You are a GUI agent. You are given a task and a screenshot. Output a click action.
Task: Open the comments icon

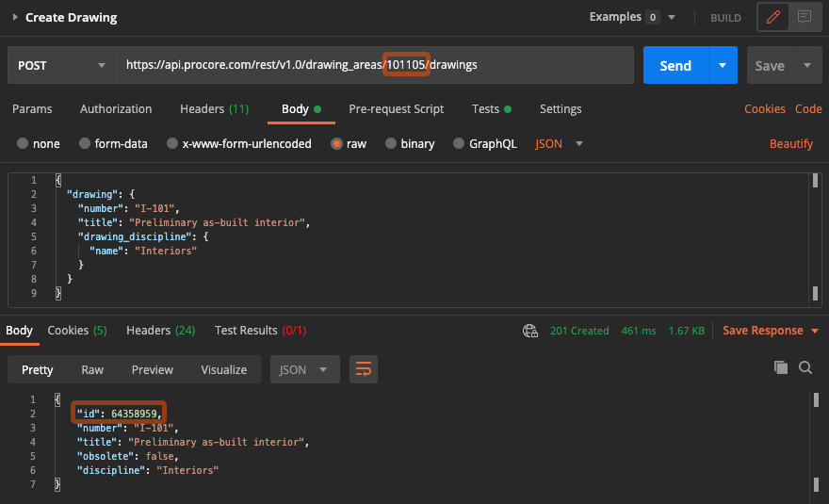click(805, 17)
